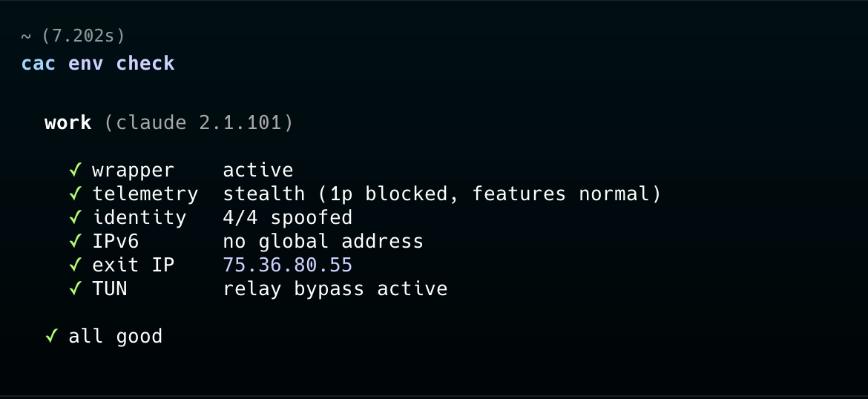Click the no global address value
The width and height of the screenshot is (868, 399).
pos(323,241)
